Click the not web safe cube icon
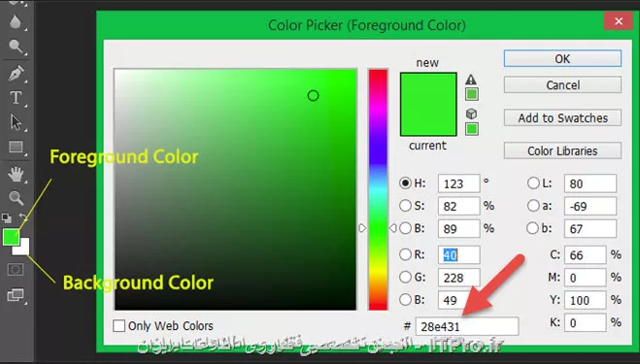Screen dimensions: 640x364 pos(471,114)
